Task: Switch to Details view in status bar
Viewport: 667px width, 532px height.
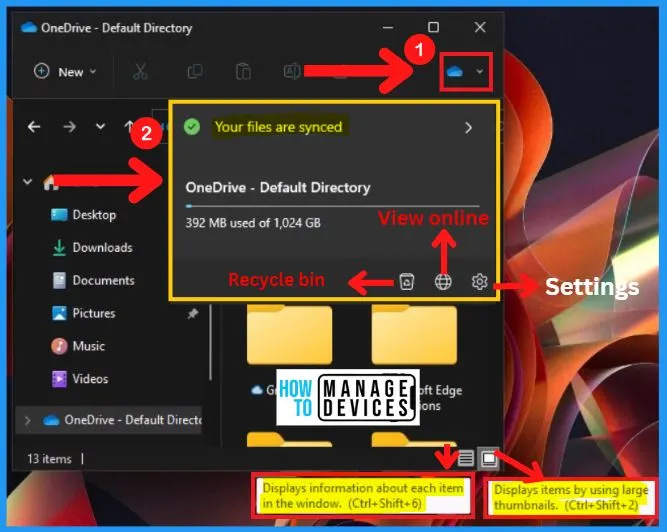Action: (x=466, y=458)
